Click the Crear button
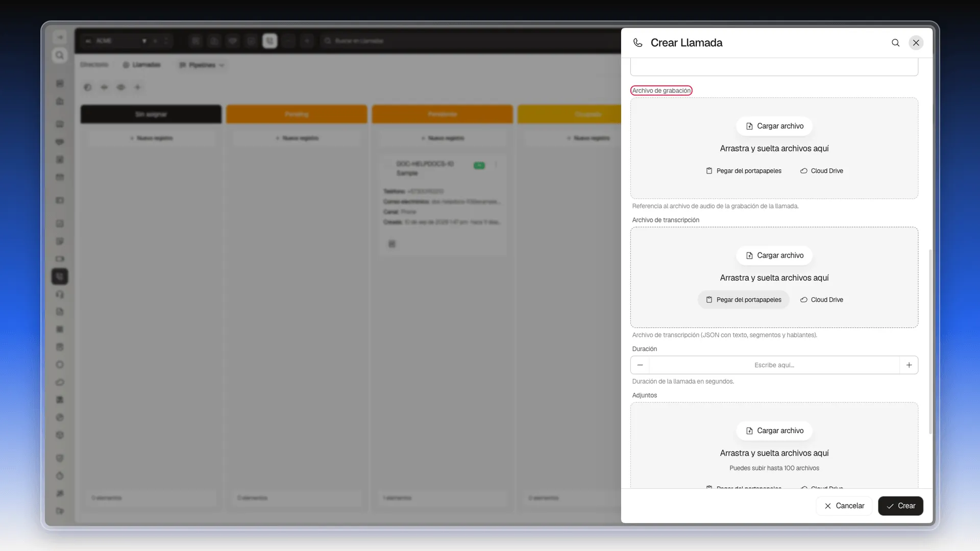The width and height of the screenshot is (980, 551). (x=901, y=506)
